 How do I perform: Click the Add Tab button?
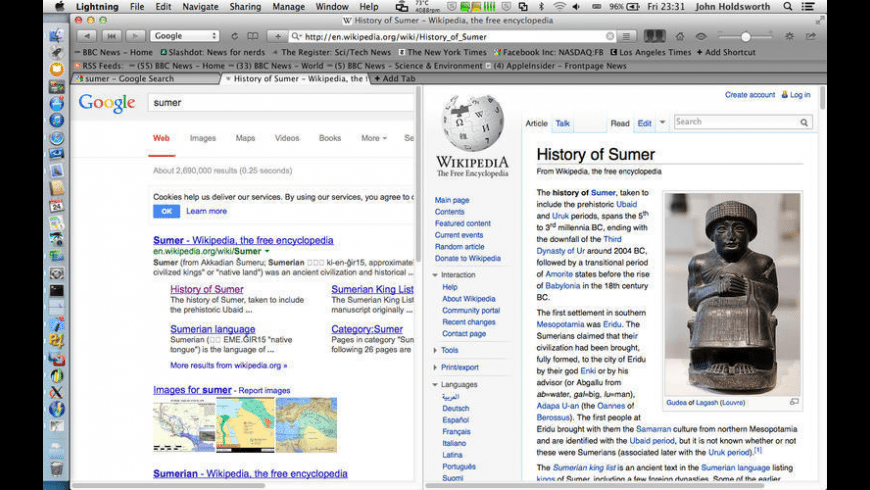[394, 79]
